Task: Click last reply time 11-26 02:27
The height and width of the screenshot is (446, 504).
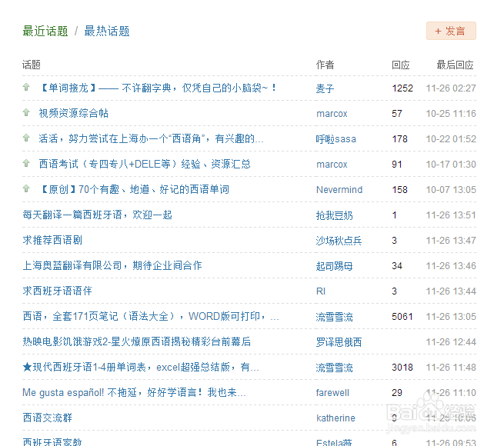Action: [451, 88]
